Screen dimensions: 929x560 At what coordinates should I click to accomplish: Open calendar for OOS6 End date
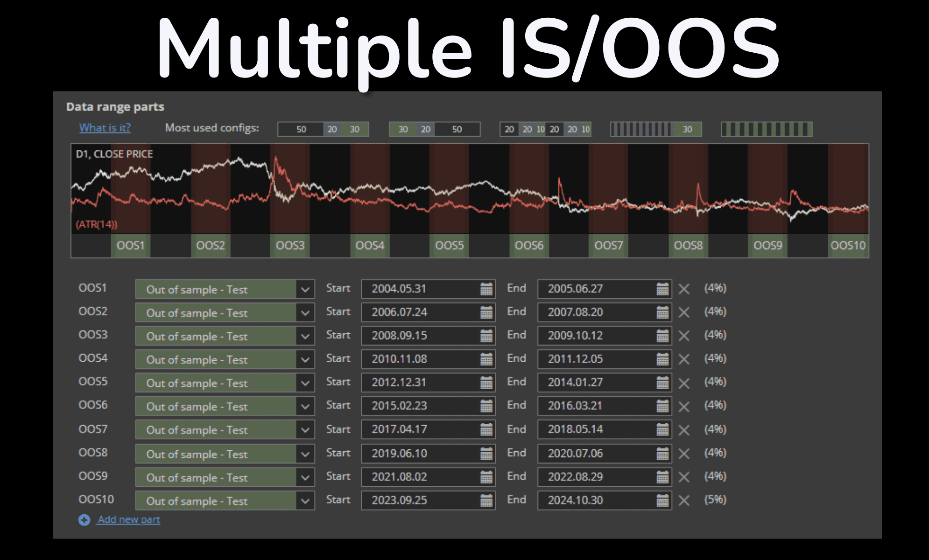(x=662, y=406)
